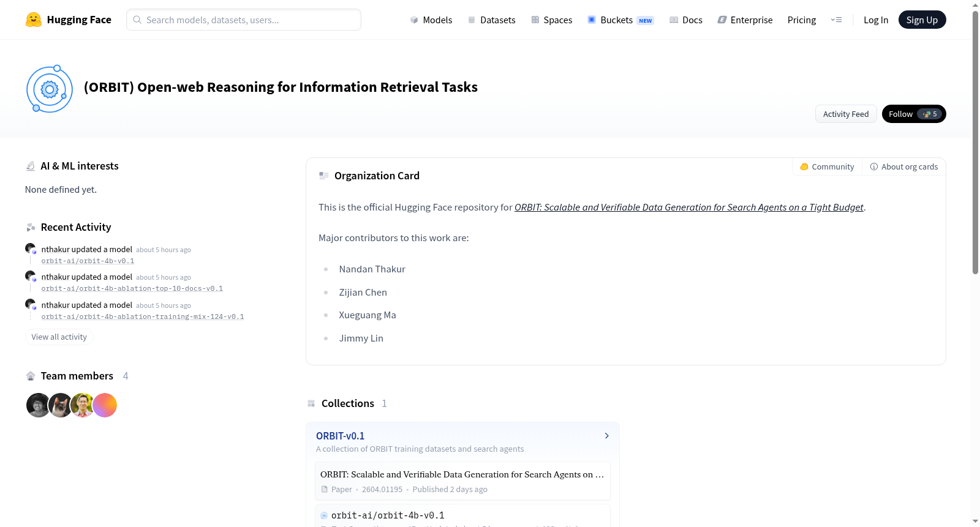The height and width of the screenshot is (527, 980).
Task: Click the AI & ML interests microscope icon
Action: (x=31, y=166)
